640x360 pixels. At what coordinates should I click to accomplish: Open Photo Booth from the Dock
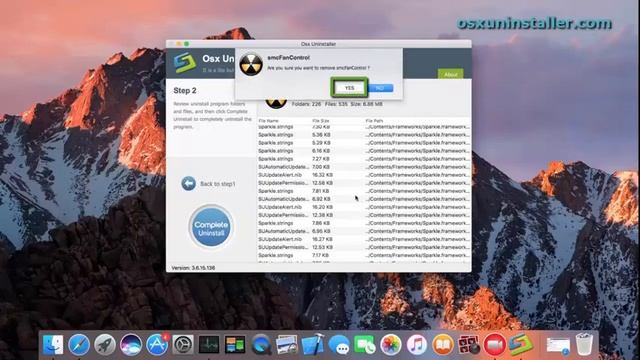469,345
